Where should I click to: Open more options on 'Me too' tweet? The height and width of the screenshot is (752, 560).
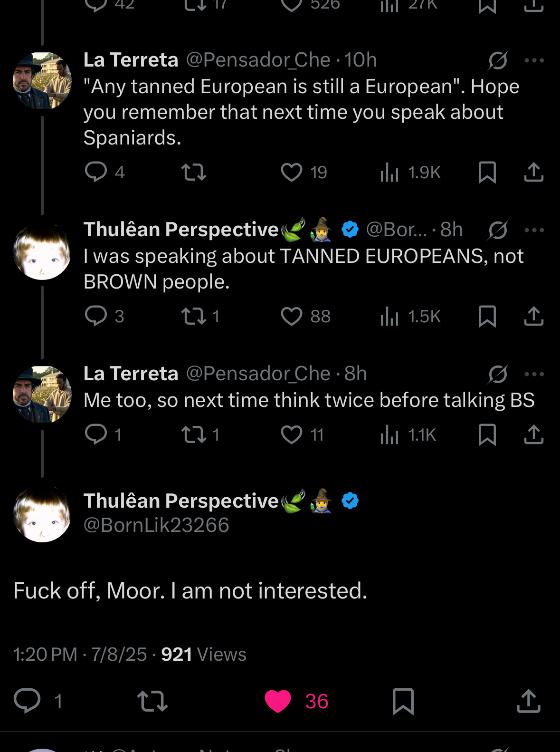click(534, 374)
